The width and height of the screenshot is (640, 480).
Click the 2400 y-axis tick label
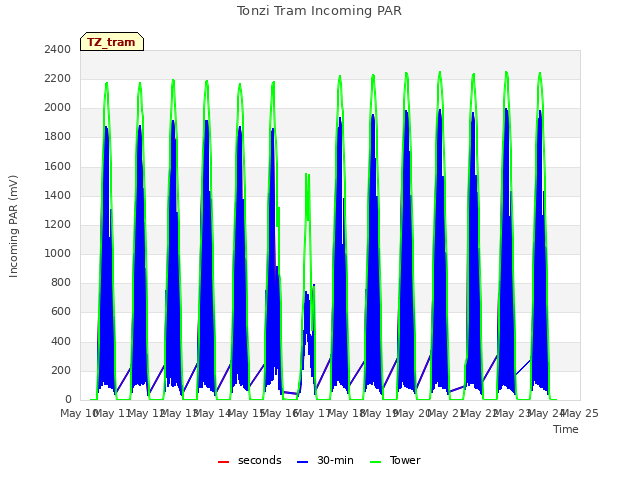58,49
